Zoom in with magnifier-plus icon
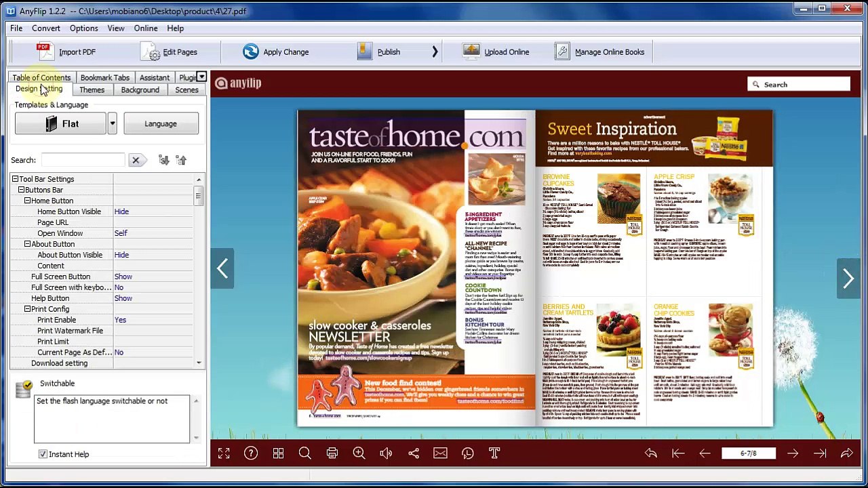Screen dimensions: 868x488 click(359, 453)
